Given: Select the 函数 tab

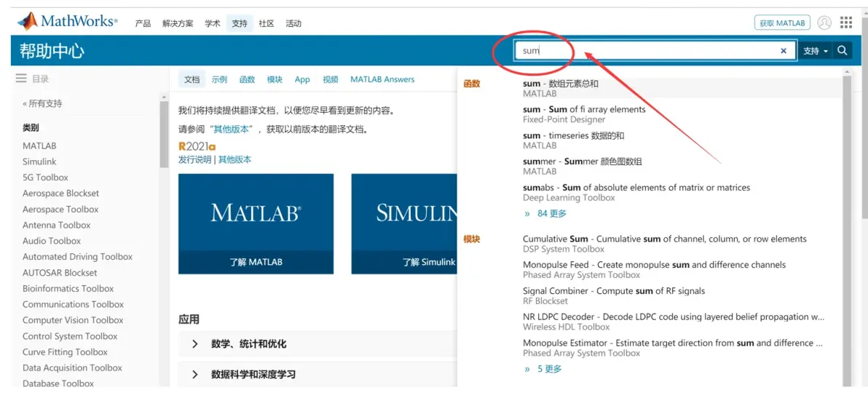Looking at the screenshot, I should [x=247, y=79].
